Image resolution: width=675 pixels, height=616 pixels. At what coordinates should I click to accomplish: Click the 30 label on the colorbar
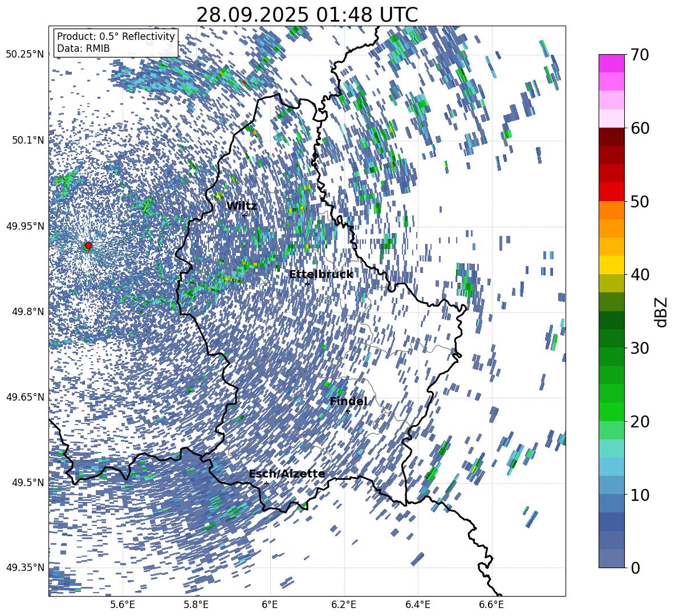click(x=639, y=348)
